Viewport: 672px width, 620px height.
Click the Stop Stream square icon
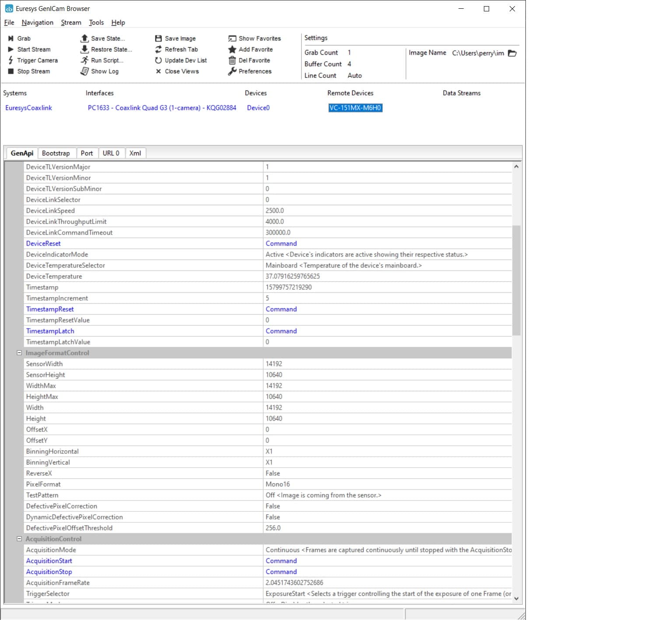click(x=11, y=71)
